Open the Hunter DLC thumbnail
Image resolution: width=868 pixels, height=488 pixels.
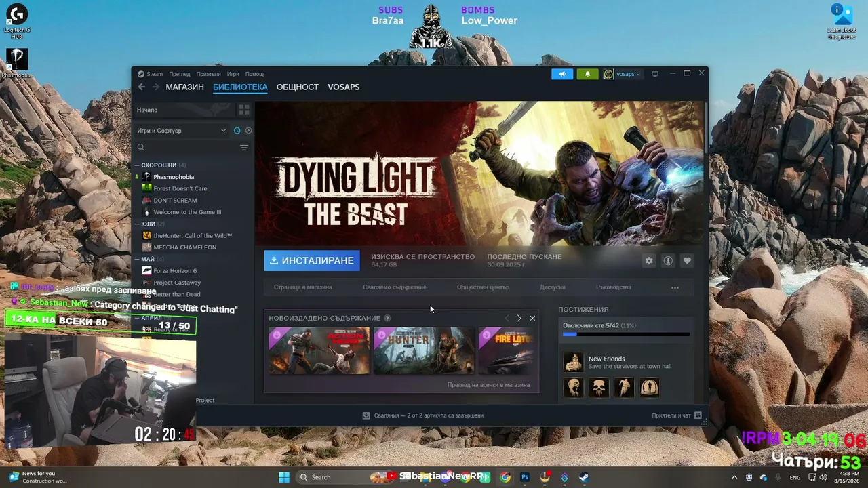(424, 350)
